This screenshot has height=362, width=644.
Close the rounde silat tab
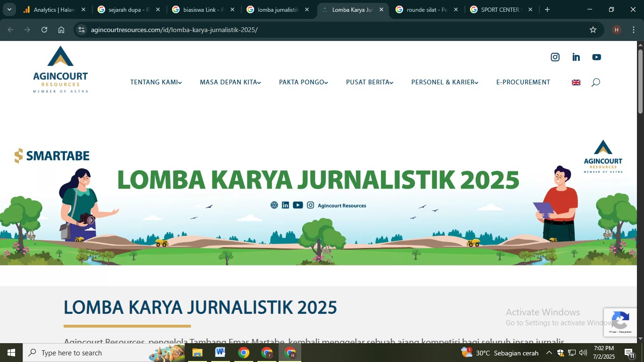(456, 9)
